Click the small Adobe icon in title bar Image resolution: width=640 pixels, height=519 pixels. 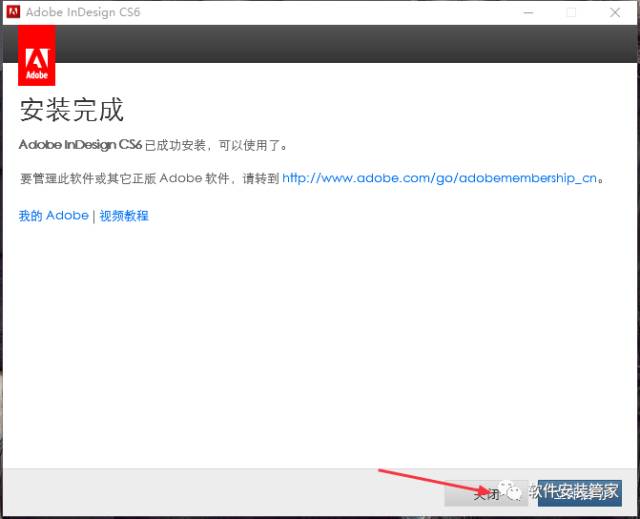(x=13, y=12)
